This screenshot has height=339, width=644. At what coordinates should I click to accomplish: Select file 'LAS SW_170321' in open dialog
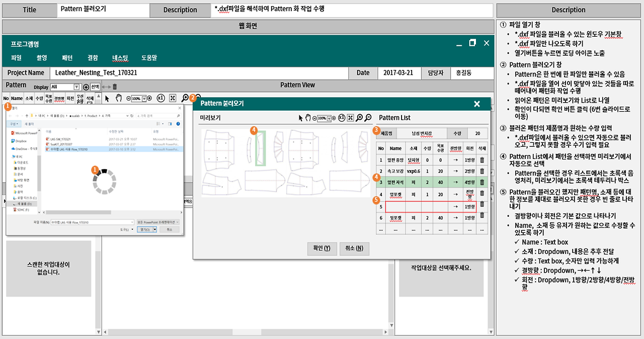click(x=60, y=139)
